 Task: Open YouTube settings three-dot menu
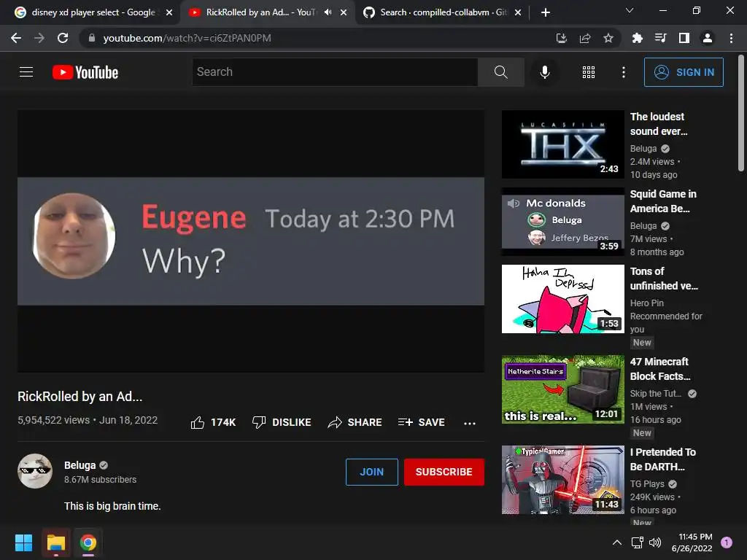click(x=623, y=72)
